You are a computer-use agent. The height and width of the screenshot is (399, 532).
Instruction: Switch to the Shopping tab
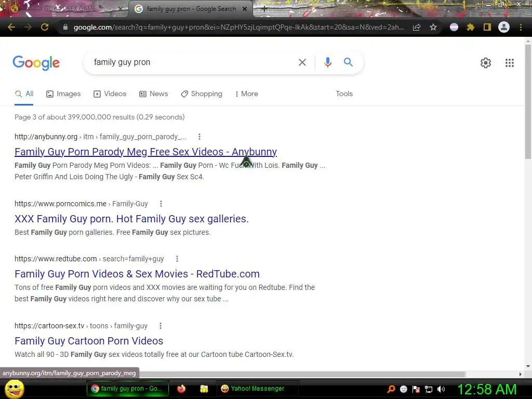click(202, 94)
